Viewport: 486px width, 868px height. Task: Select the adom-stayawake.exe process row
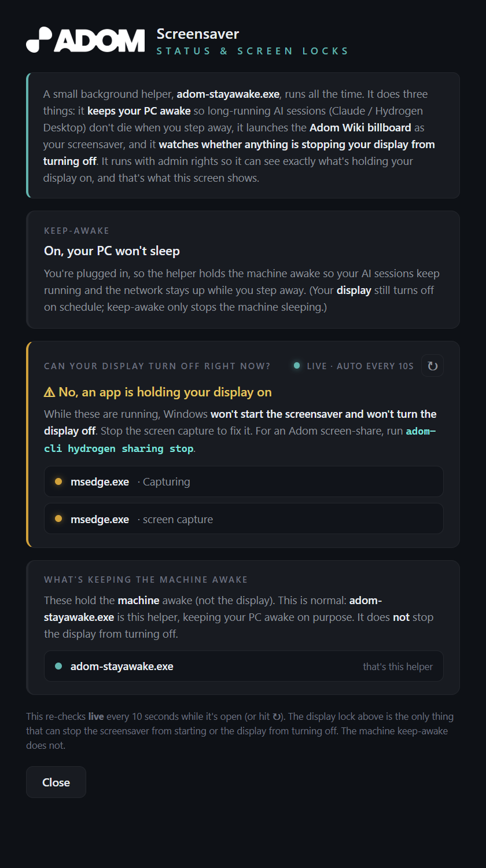(x=244, y=666)
